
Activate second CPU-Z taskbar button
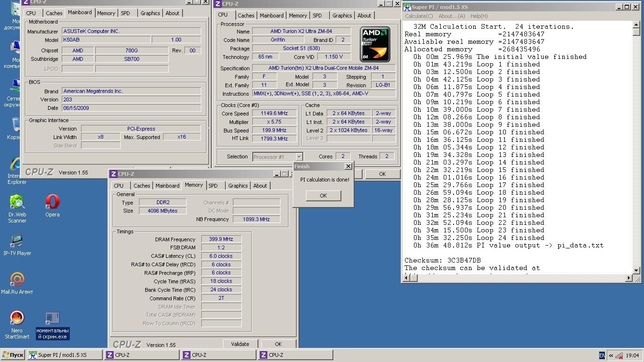pos(218,355)
